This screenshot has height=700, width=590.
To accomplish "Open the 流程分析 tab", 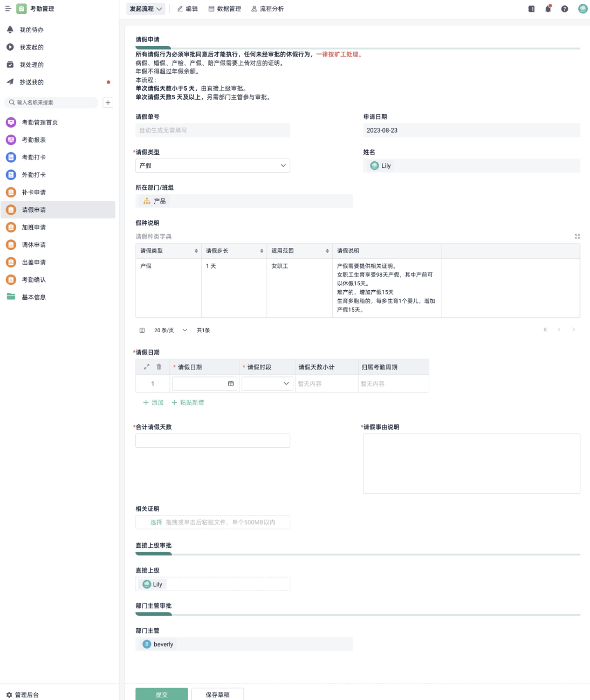I will [267, 9].
